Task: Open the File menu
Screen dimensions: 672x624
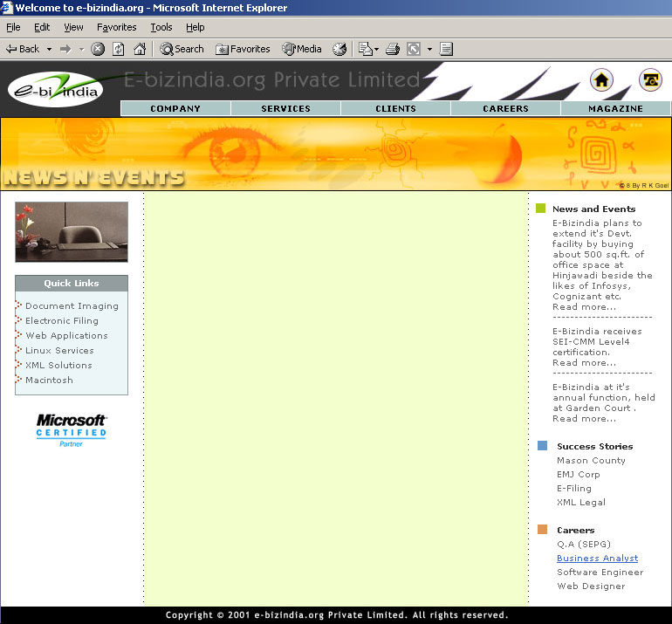Action: tap(13, 27)
